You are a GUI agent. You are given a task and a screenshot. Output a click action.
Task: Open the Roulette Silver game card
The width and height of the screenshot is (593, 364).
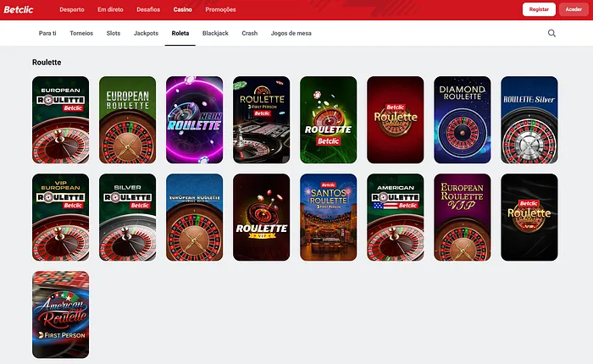pos(529,120)
